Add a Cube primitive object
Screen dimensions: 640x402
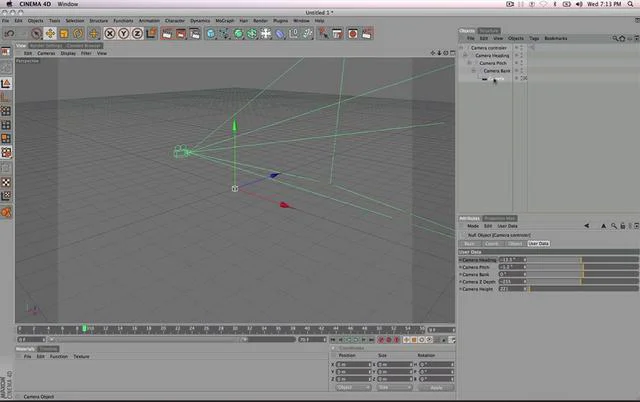[x=211, y=33]
